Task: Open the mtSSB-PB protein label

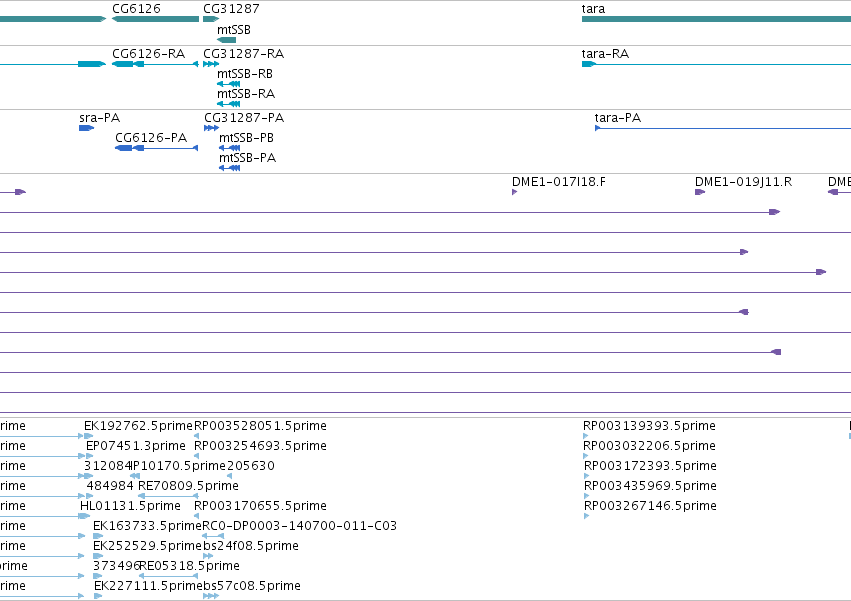Action: pos(246,138)
